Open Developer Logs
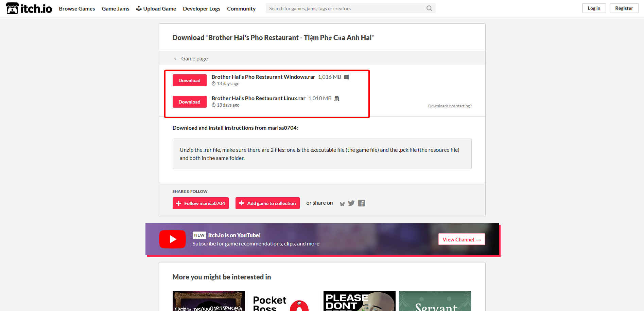The image size is (644, 311). coord(202,8)
